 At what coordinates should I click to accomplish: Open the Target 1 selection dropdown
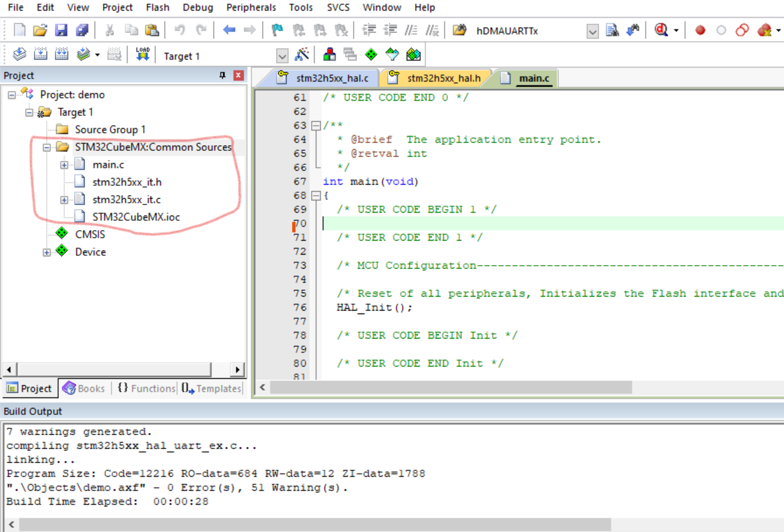[x=282, y=56]
